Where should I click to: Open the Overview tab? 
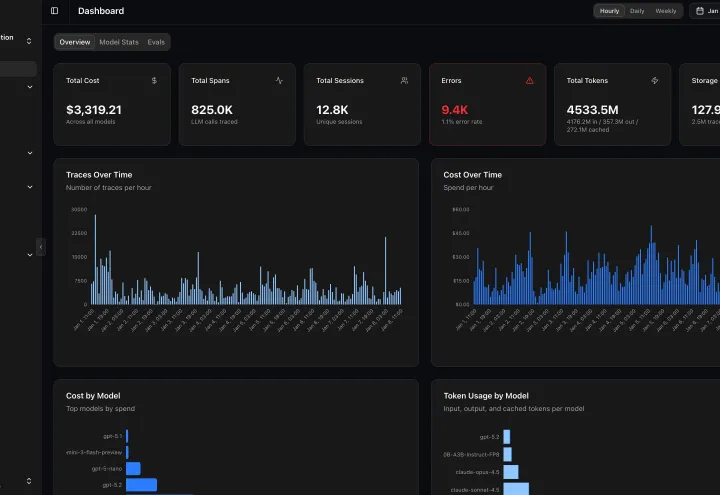[75, 42]
